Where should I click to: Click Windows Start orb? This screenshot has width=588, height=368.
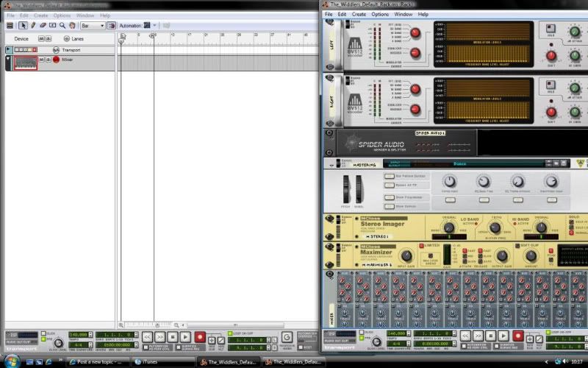12,361
